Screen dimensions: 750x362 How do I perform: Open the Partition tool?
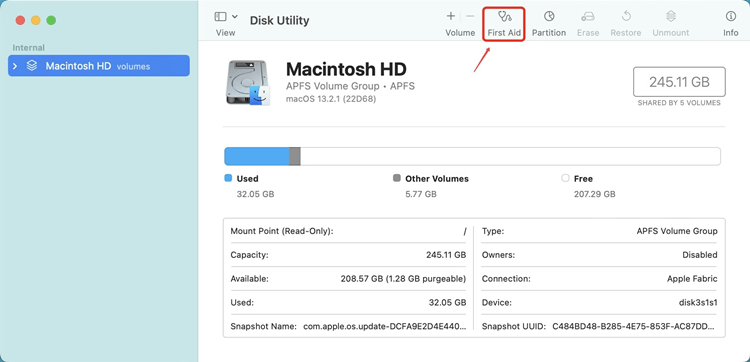(549, 24)
